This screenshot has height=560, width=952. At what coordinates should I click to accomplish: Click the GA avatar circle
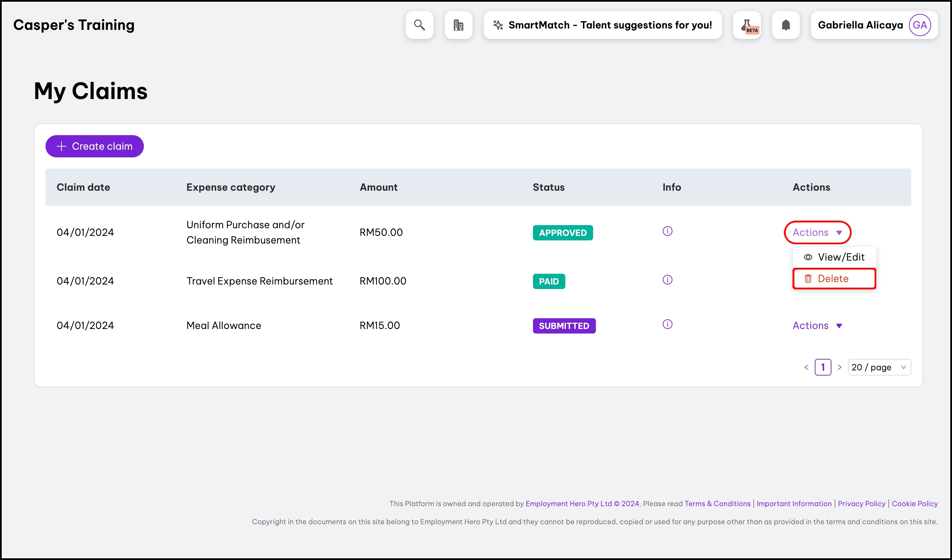pyautogui.click(x=919, y=25)
